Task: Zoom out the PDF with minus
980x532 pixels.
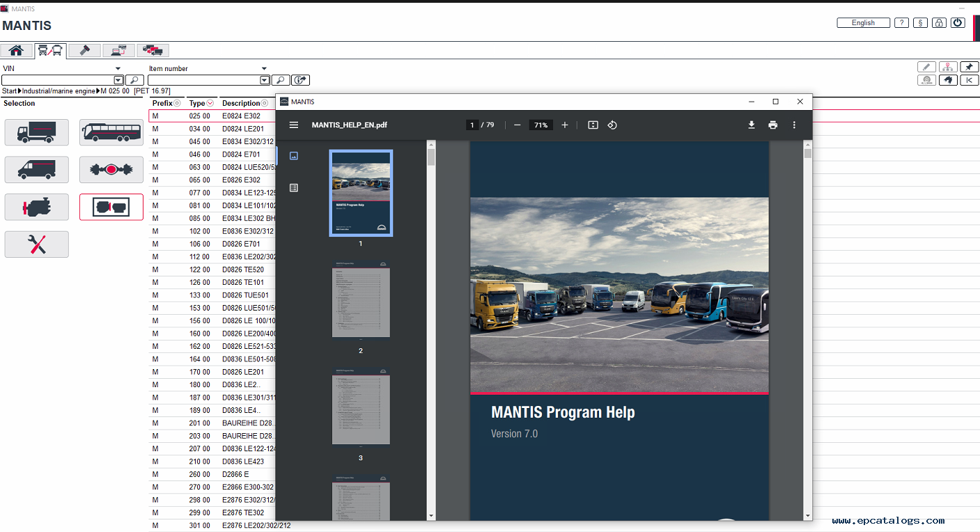Action: pos(517,125)
